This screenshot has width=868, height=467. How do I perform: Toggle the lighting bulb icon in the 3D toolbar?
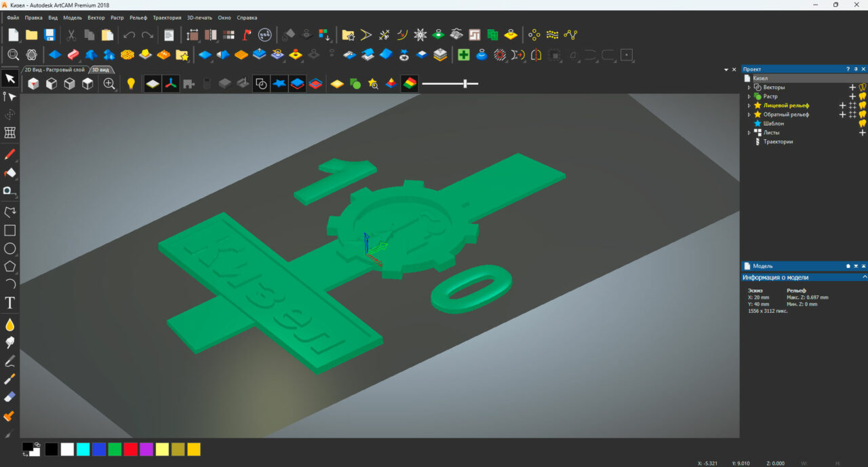pyautogui.click(x=130, y=83)
